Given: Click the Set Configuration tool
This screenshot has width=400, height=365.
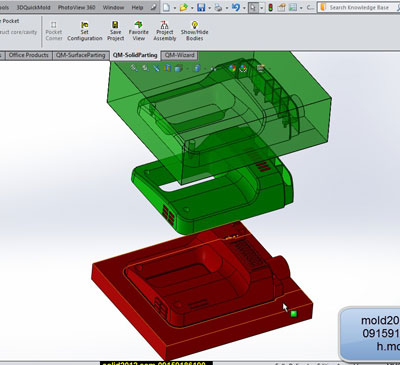Looking at the screenshot, I should pyautogui.click(x=85, y=31).
